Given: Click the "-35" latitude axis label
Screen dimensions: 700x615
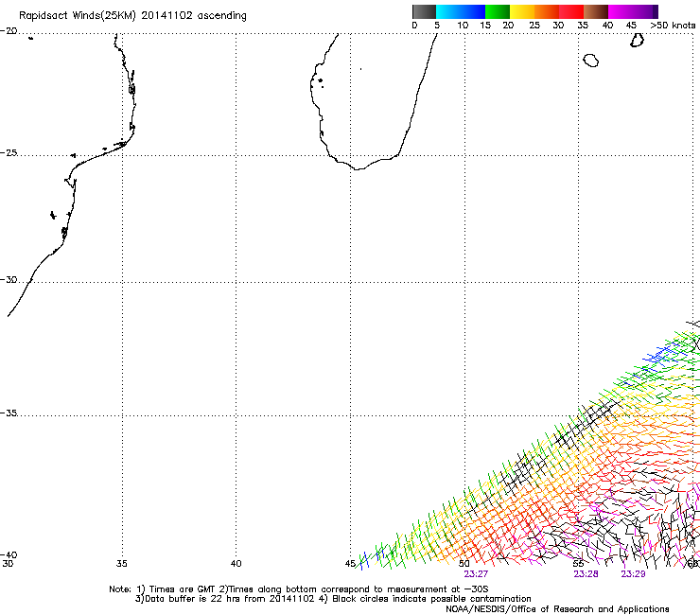Looking at the screenshot, I should [9, 413].
